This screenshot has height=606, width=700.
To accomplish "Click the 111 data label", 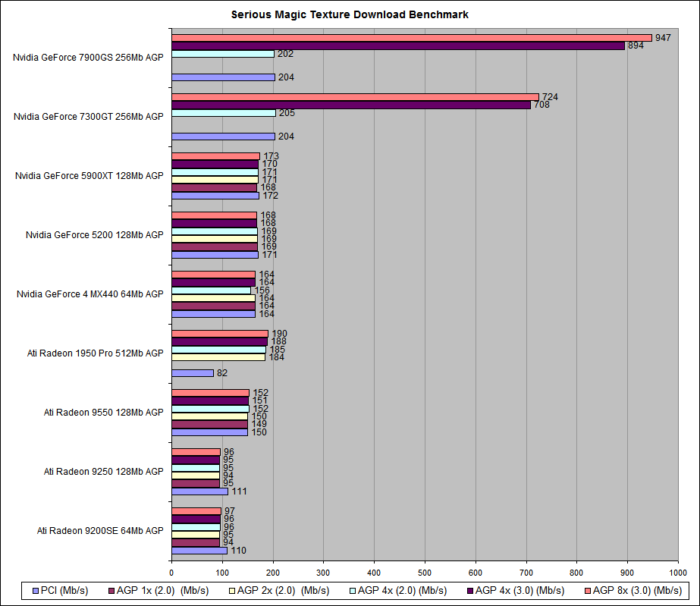I will [240, 491].
